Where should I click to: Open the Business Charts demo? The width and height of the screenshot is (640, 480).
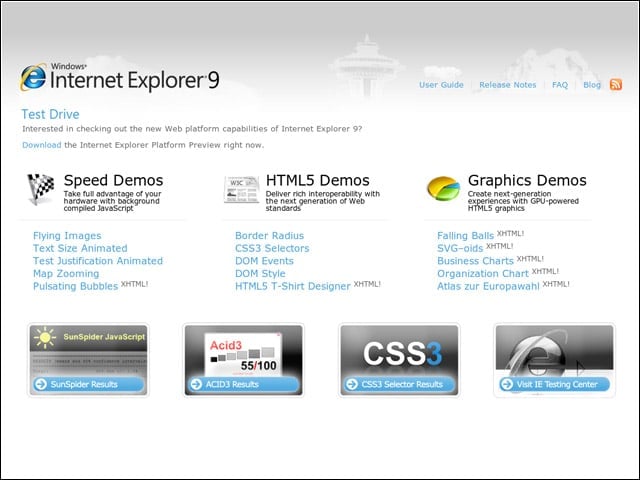point(475,261)
